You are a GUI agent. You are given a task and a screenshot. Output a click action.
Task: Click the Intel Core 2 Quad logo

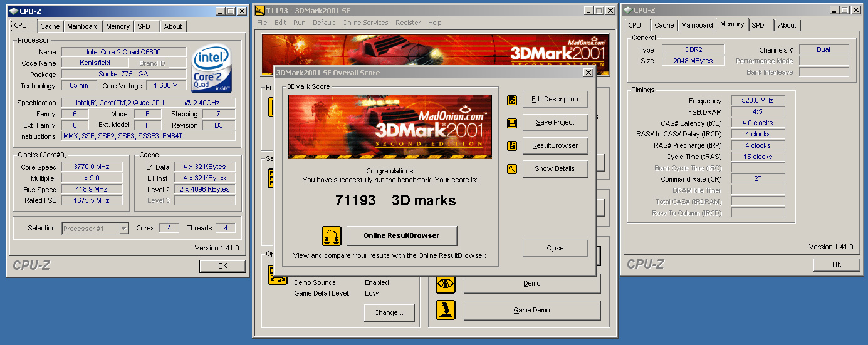pos(212,70)
